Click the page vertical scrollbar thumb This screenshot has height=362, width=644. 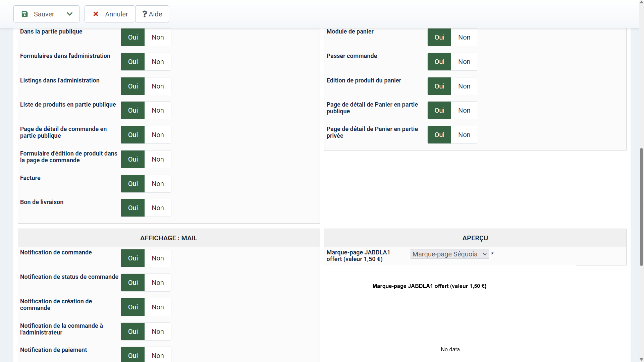(641, 206)
